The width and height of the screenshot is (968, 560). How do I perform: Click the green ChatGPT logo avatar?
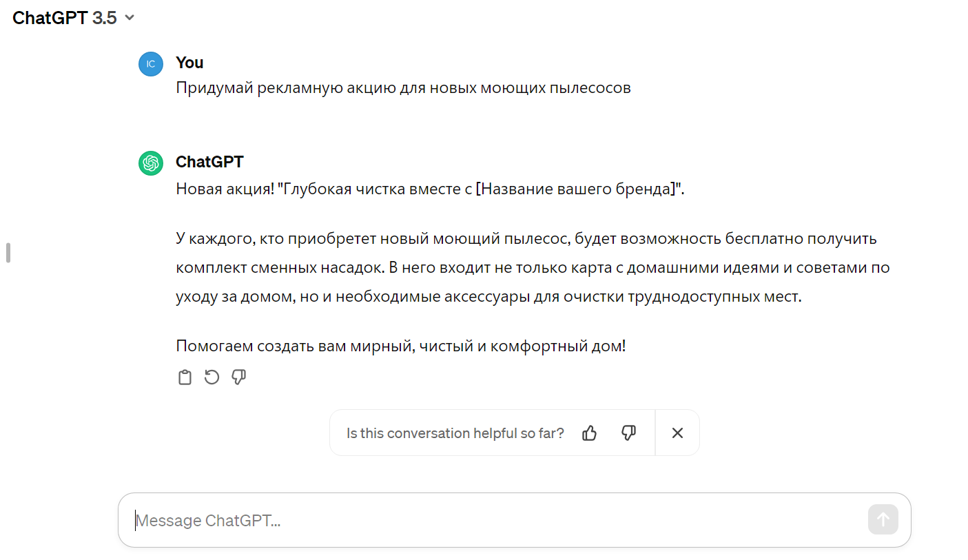150,163
